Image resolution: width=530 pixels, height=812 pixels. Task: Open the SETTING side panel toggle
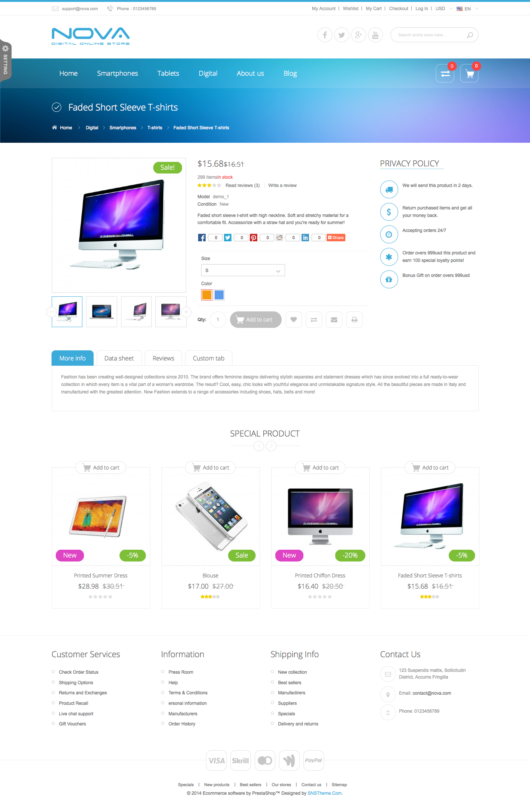pyautogui.click(x=6, y=60)
